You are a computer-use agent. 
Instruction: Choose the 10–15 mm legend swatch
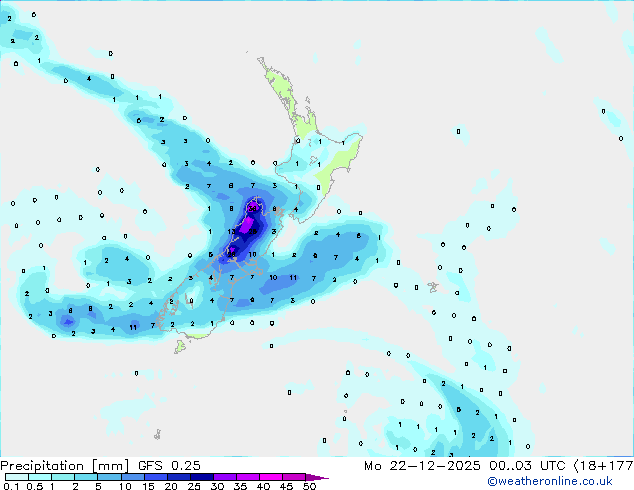pos(133,477)
